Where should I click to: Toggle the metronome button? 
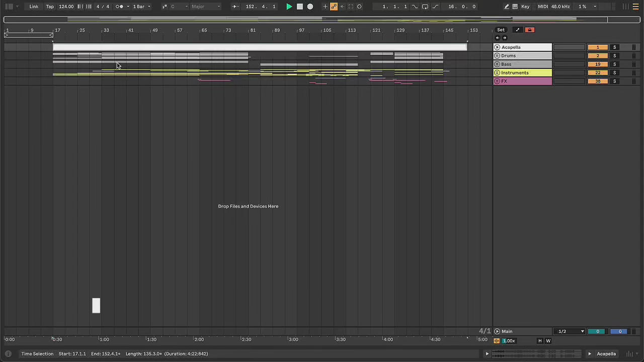119,7
